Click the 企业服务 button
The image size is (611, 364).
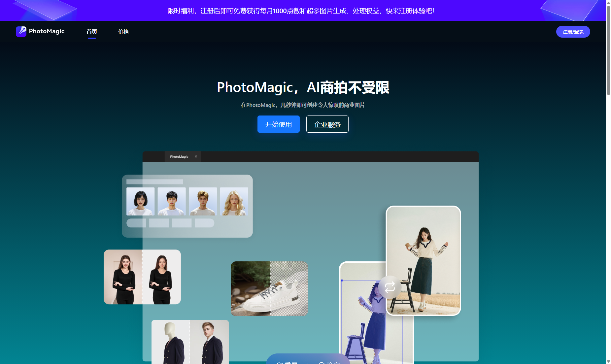click(327, 124)
